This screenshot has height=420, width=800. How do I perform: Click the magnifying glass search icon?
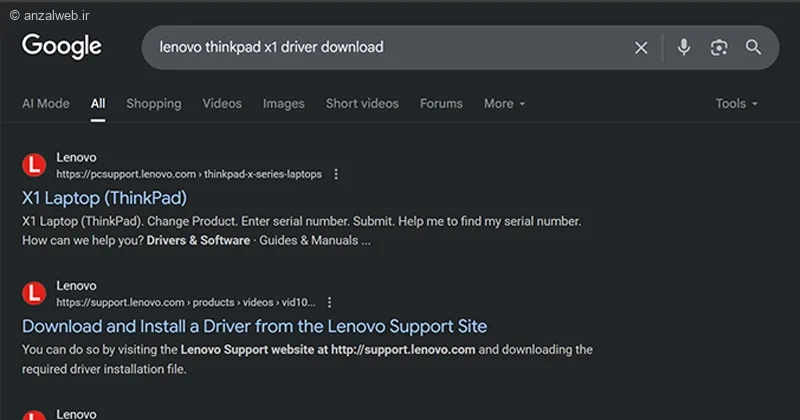(753, 47)
